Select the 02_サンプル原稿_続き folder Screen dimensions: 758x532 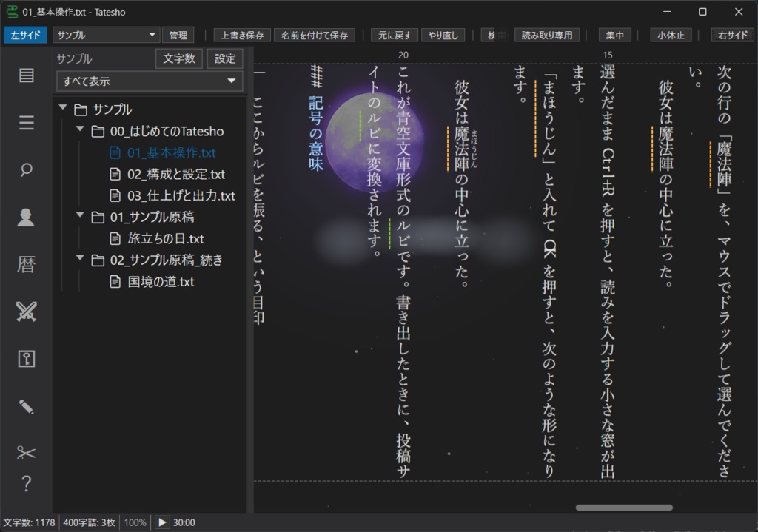167,260
